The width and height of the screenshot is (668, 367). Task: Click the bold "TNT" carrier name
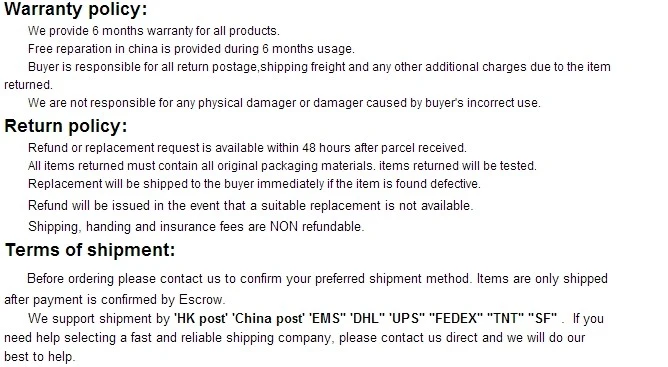coord(505,318)
